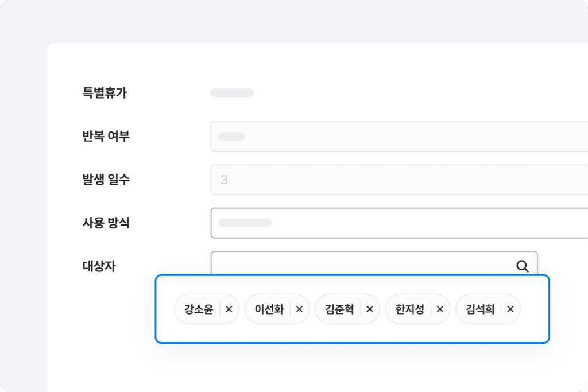
Task: Expand the 사용 방식 select box
Action: pyautogui.click(x=399, y=223)
